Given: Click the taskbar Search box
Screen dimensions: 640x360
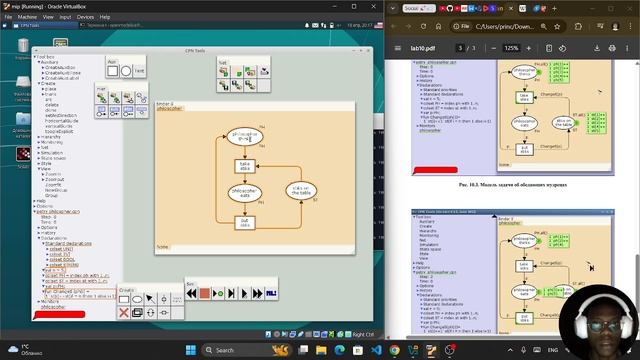Looking at the screenshot, I should tap(247, 350).
